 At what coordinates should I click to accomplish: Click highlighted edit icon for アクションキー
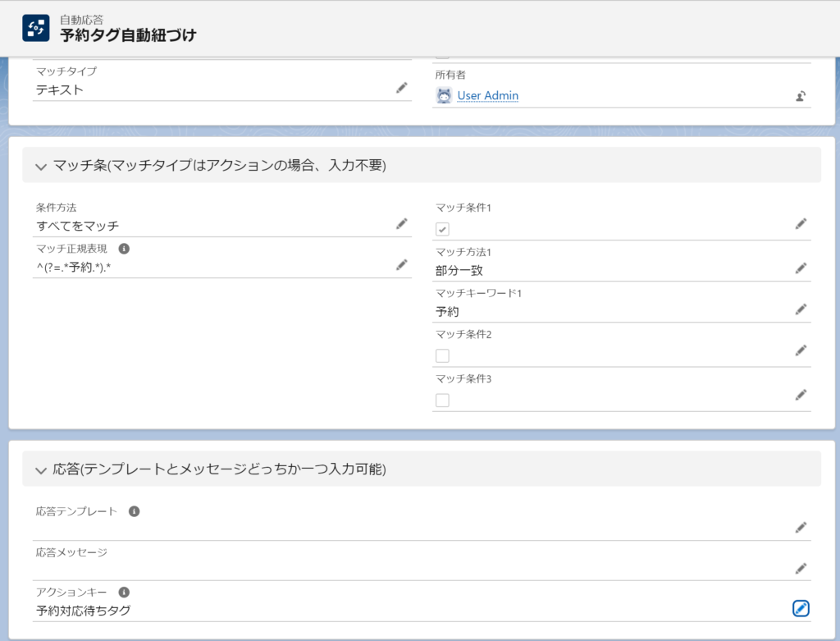click(801, 608)
